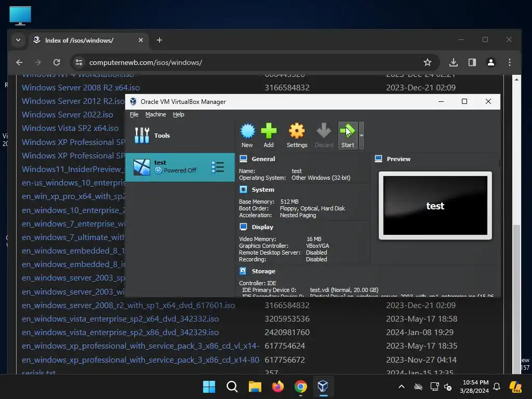Open xp_professional service_pack_3 x86_cd_x14-80 link
The height and width of the screenshot is (399, 532).
click(140, 360)
